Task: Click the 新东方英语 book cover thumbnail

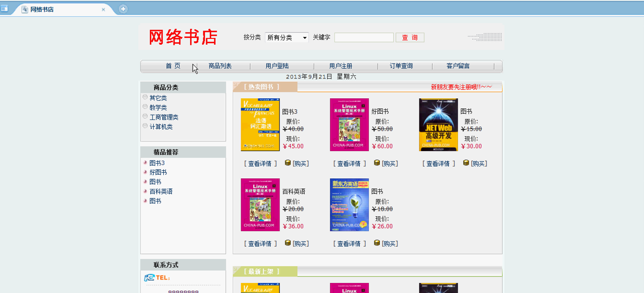Action: tap(349, 205)
